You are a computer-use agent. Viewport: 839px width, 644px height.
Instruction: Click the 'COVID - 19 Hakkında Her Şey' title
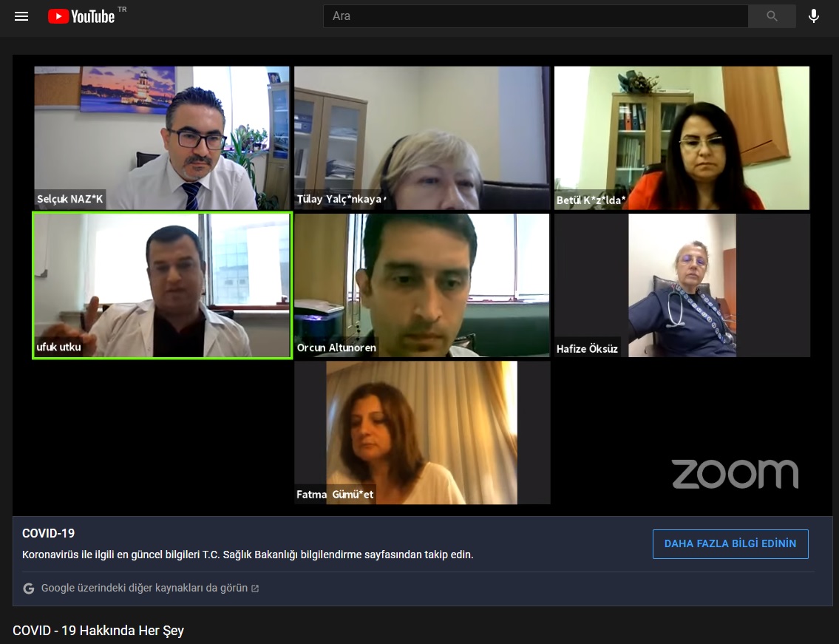click(x=98, y=631)
